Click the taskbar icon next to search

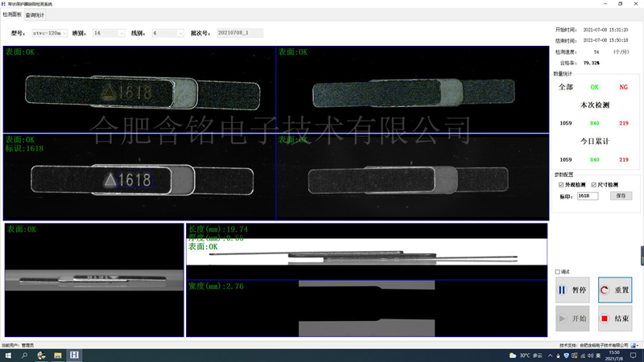click(x=41, y=356)
